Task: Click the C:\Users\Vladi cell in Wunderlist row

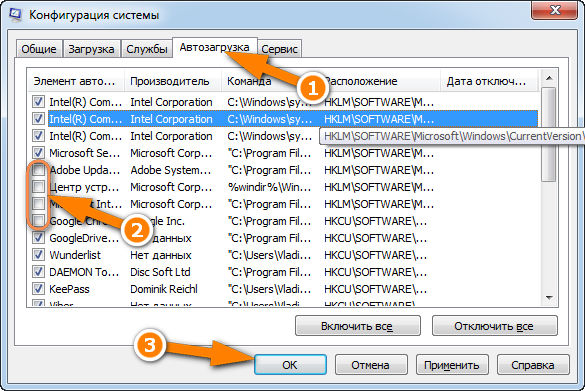Action: (269, 255)
